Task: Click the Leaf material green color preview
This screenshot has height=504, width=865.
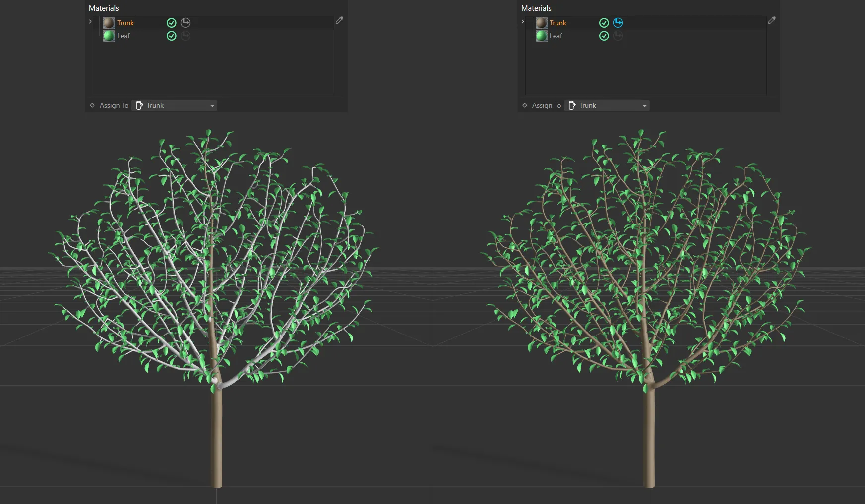Action: [x=109, y=35]
